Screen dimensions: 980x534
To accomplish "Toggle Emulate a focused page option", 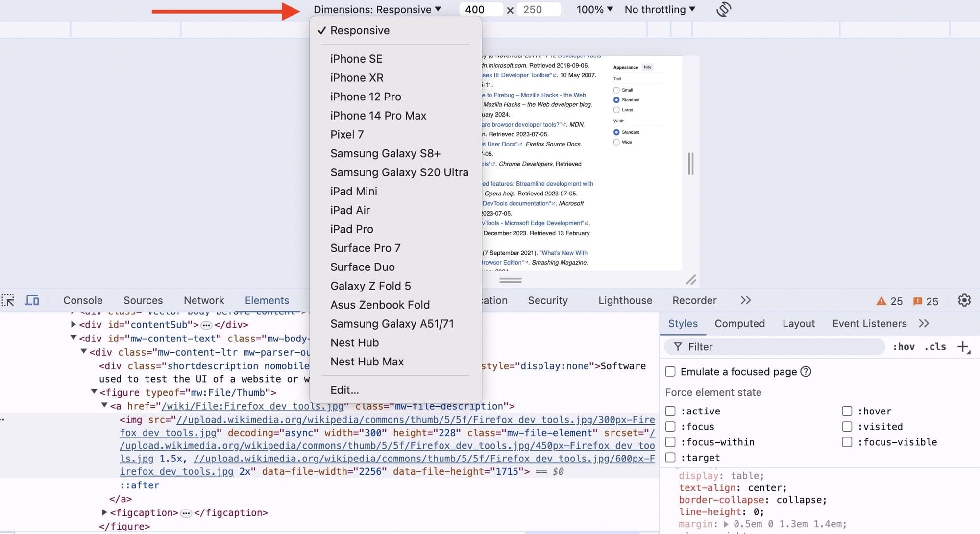I will coord(670,371).
